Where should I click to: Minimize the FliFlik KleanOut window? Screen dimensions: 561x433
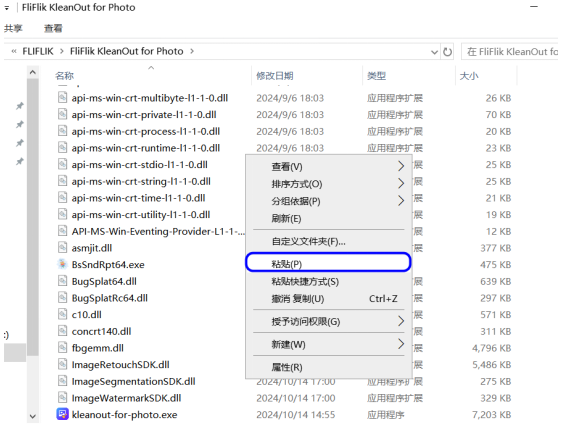534,7
